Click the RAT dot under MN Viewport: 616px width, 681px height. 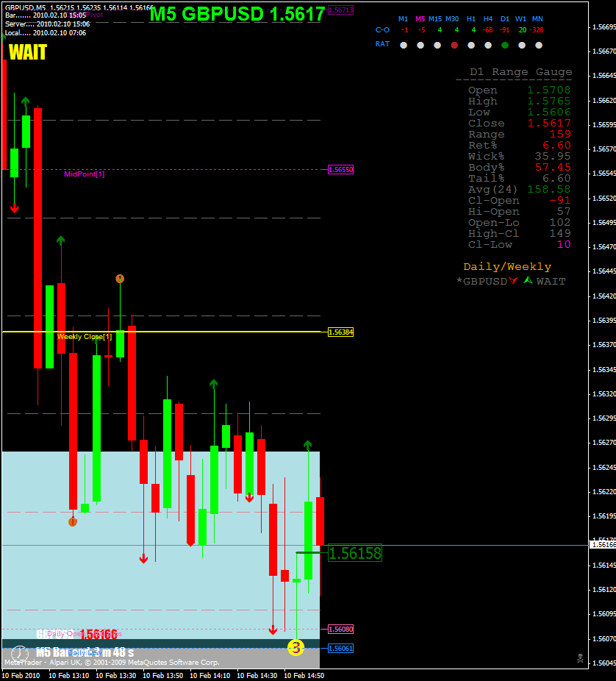click(539, 45)
